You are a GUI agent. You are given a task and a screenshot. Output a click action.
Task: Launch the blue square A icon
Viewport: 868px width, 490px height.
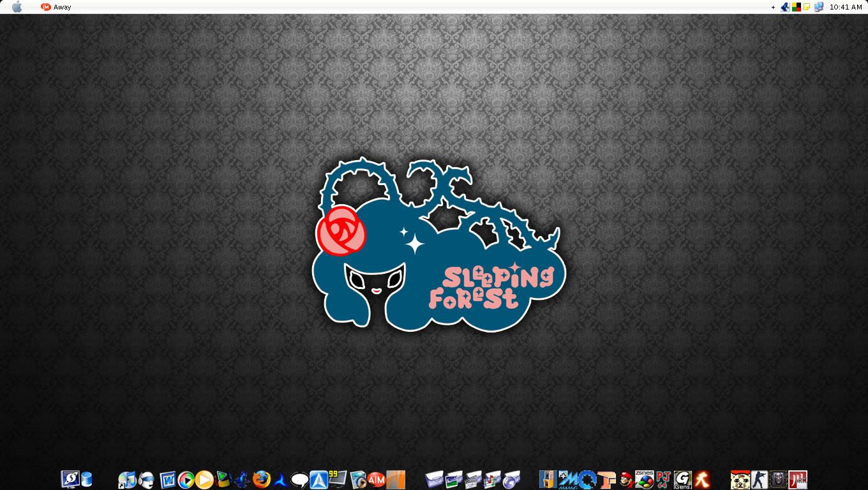tap(318, 479)
